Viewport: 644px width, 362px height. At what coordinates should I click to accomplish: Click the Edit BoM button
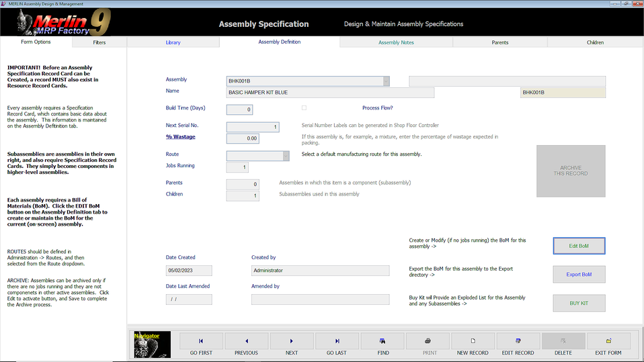[579, 246]
